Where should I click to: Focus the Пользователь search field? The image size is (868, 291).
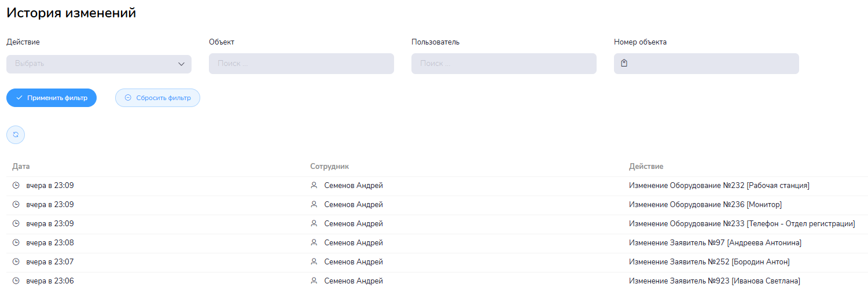point(503,64)
